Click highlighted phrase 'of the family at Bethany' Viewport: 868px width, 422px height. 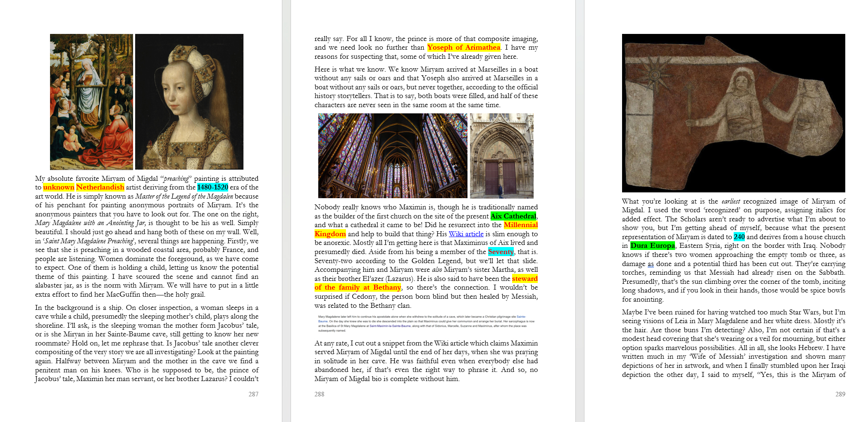click(358, 287)
